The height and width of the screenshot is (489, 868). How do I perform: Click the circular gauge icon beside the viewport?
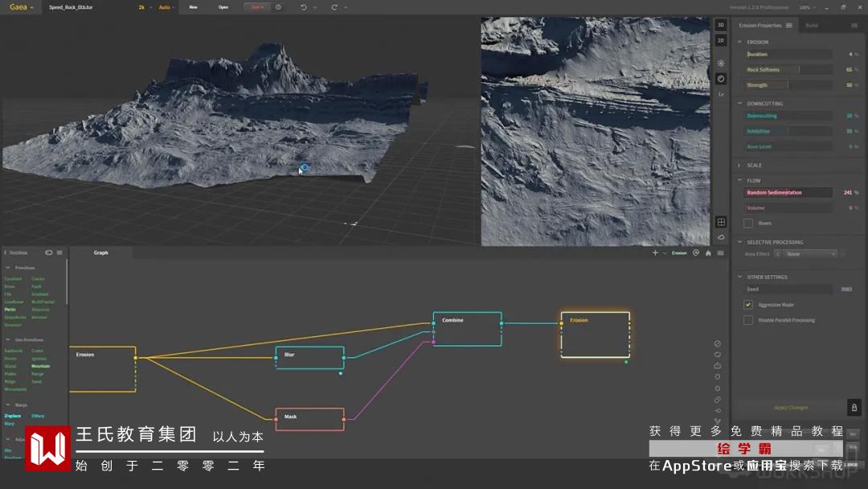721,79
